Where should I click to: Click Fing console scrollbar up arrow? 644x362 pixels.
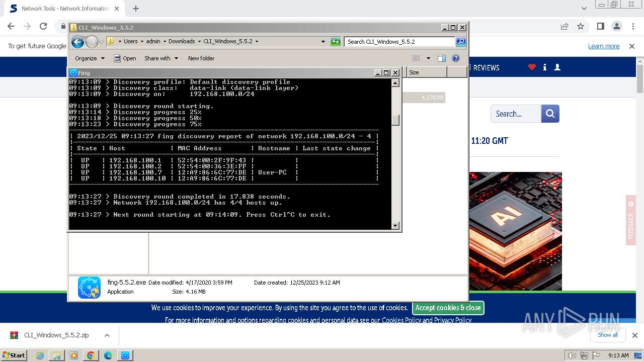coord(395,83)
